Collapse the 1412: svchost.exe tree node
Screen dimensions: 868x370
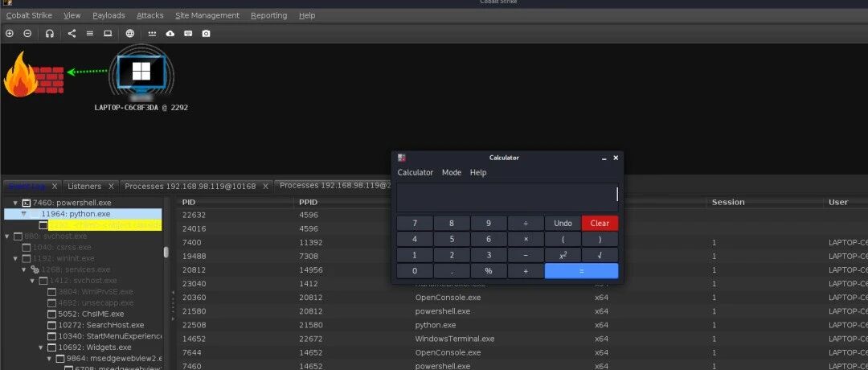point(33,281)
